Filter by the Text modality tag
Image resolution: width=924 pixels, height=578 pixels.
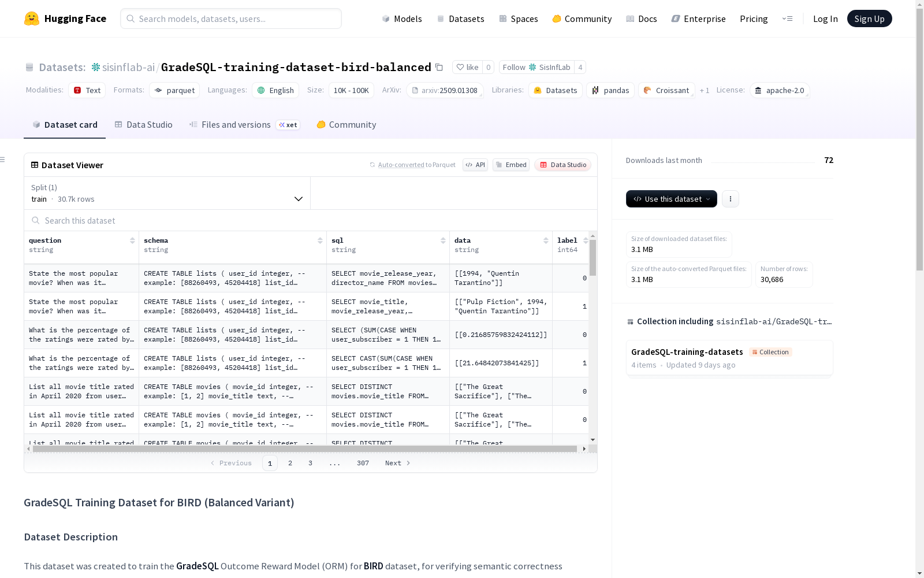[87, 90]
